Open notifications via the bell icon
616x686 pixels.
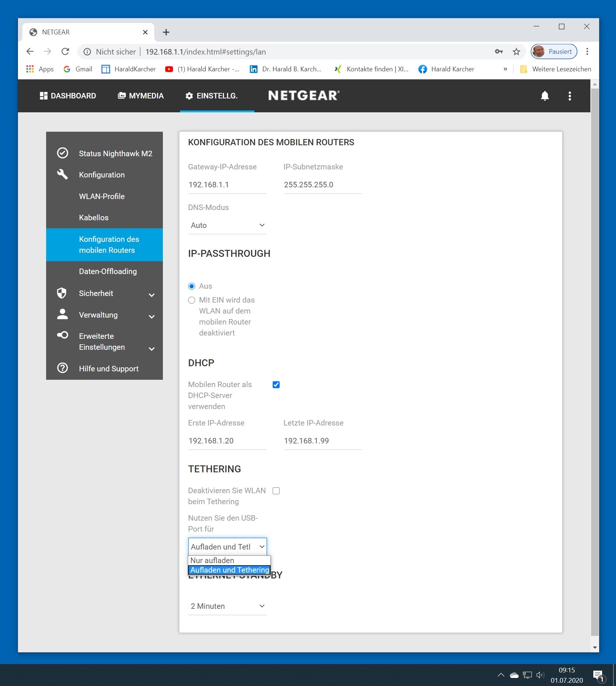[x=545, y=96]
